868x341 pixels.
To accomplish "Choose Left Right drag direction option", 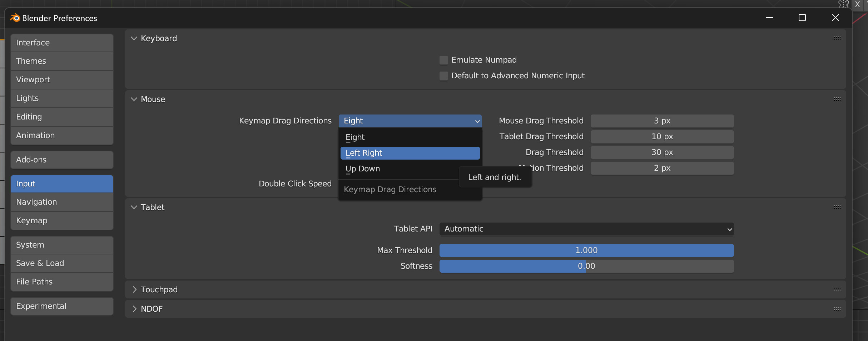I will coord(410,153).
